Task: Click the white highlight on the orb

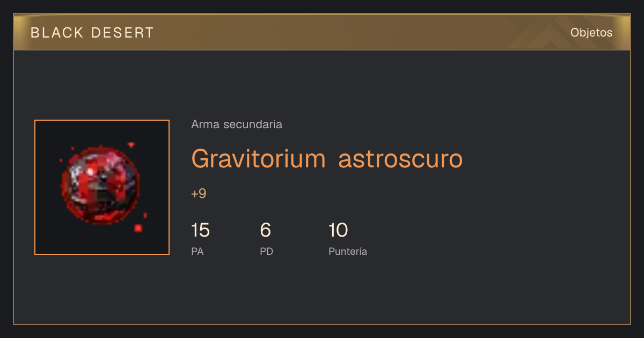Action: point(91,172)
